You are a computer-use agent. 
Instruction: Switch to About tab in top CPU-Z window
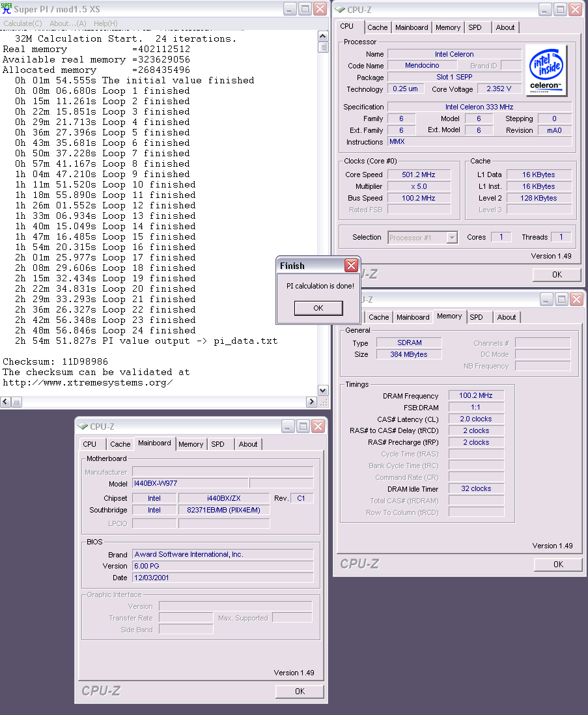[505, 27]
